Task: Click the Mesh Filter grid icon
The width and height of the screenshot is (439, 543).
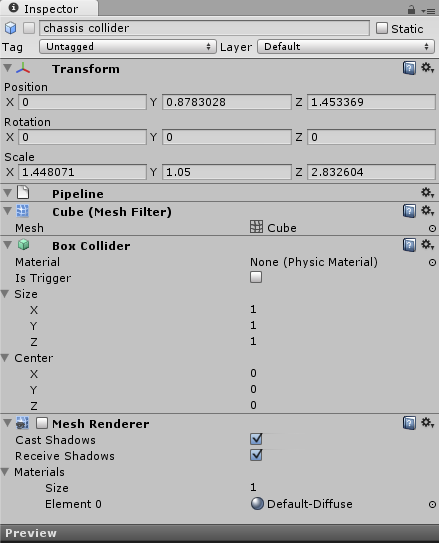Action: (23, 211)
